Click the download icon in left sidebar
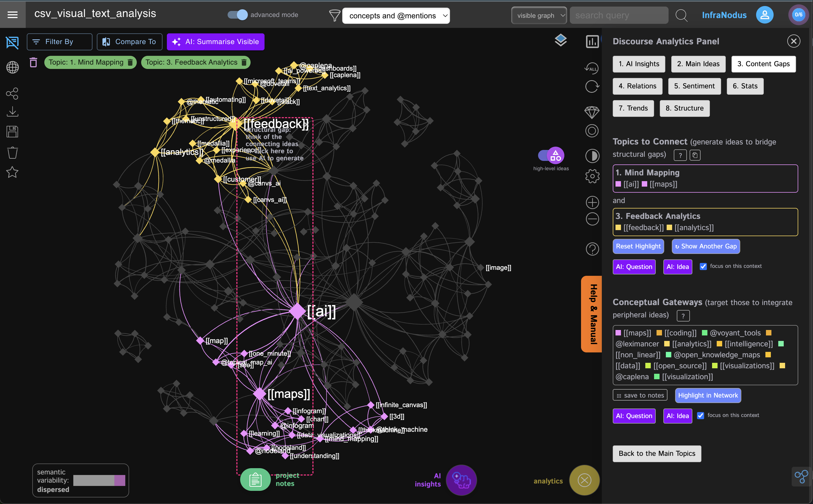The image size is (813, 504). (12, 112)
